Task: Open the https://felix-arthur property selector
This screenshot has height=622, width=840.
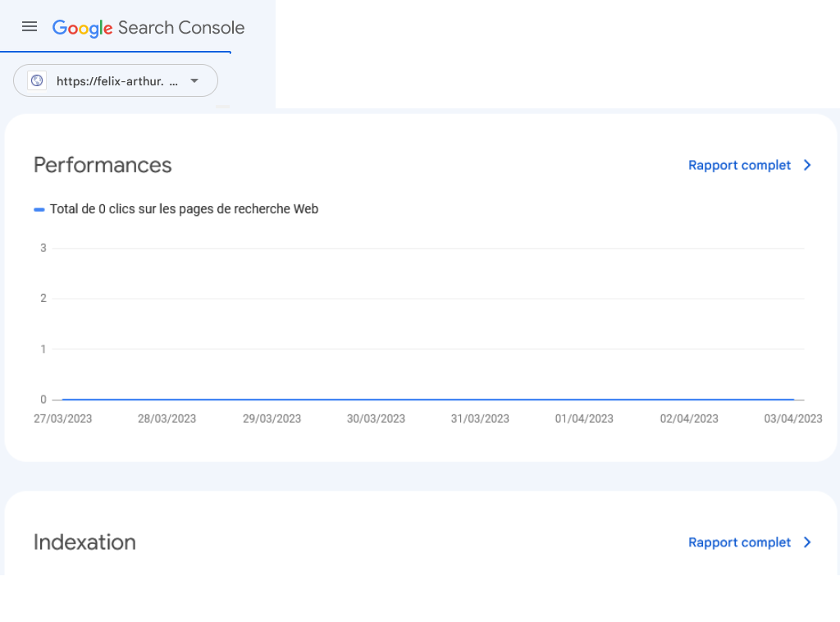Action: pyautogui.click(x=116, y=81)
